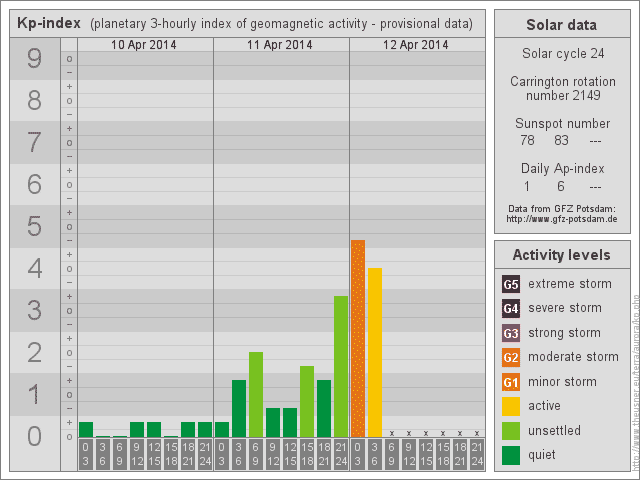The width and height of the screenshot is (640, 480).
Task: Click the yellow active level swatch
Action: 511,406
